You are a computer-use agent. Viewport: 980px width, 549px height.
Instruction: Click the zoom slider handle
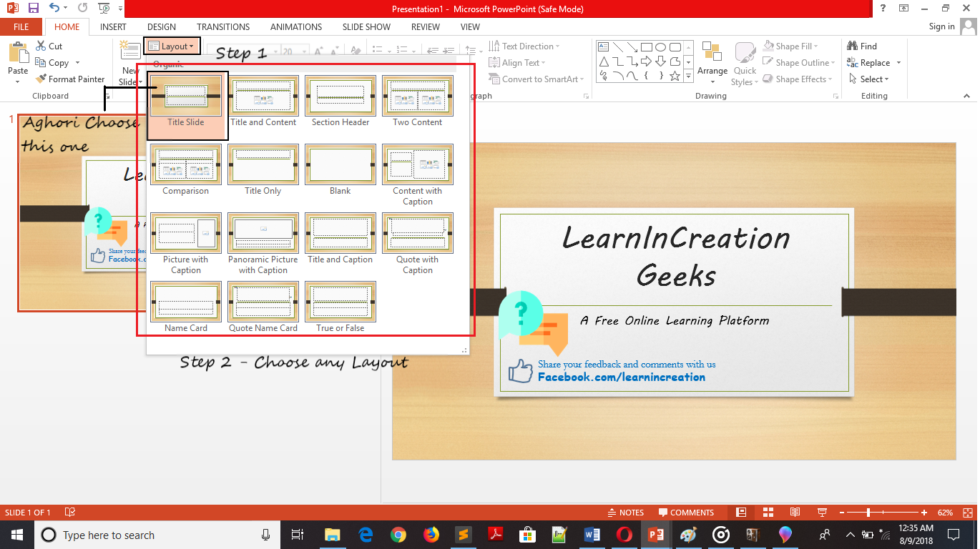(x=868, y=513)
